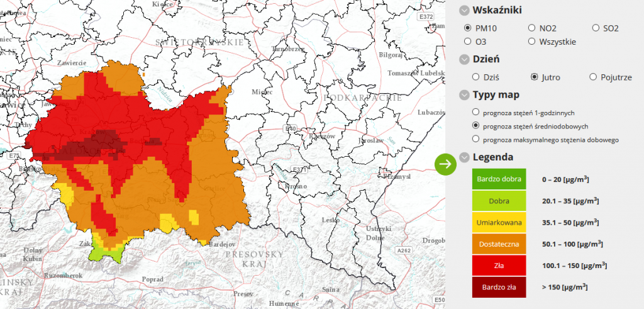Click the Bardejov label on map

(221, 244)
